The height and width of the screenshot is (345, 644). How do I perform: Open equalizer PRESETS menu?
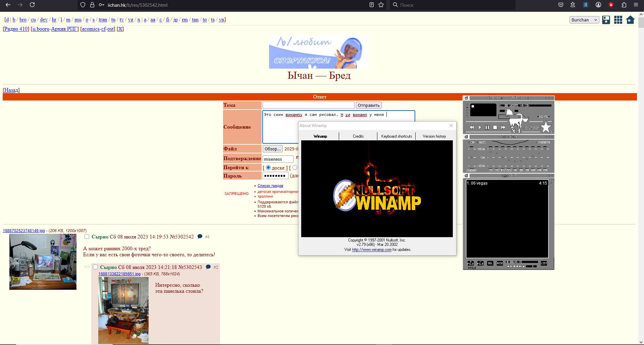coord(543,142)
